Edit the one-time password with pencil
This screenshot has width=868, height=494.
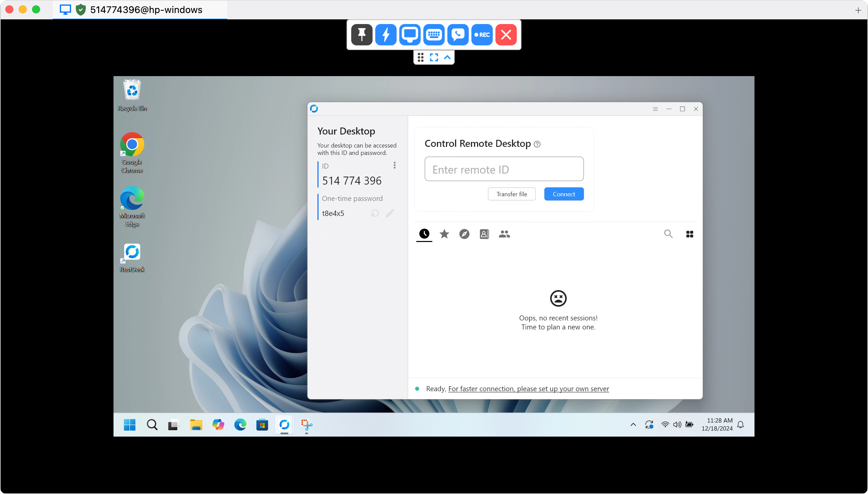point(390,213)
